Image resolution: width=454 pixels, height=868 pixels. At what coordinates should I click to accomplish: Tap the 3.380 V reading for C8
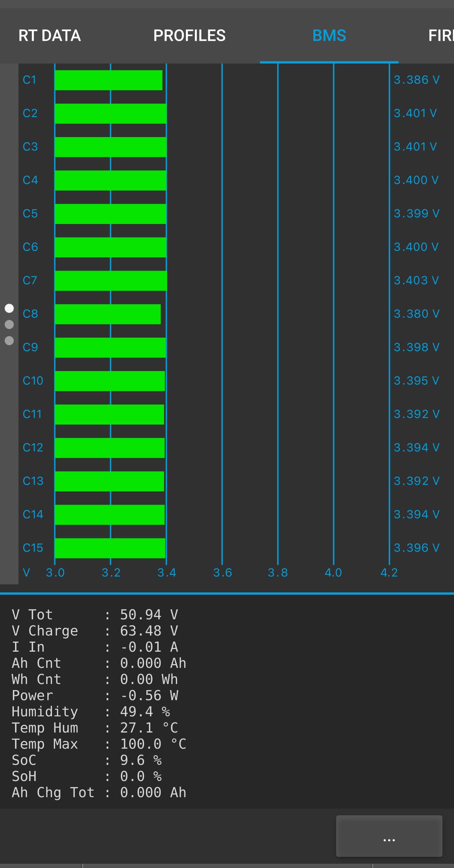(416, 314)
